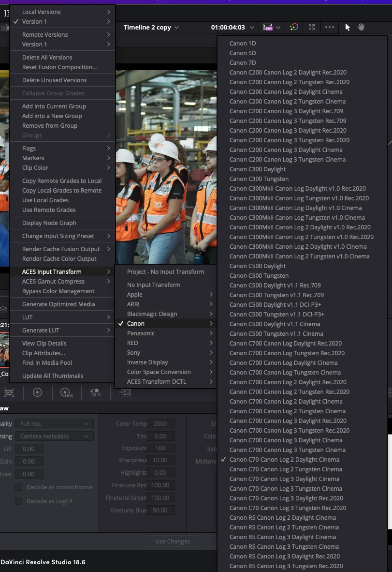392x572 pixels.
Task: Choose Delete Unused Versions
Action: pyautogui.click(x=63, y=80)
